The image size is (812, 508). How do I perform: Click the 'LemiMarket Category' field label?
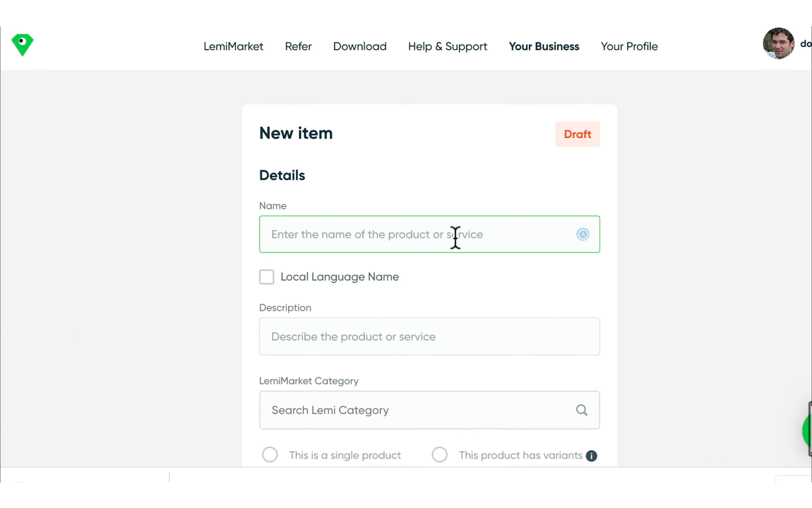click(x=309, y=381)
